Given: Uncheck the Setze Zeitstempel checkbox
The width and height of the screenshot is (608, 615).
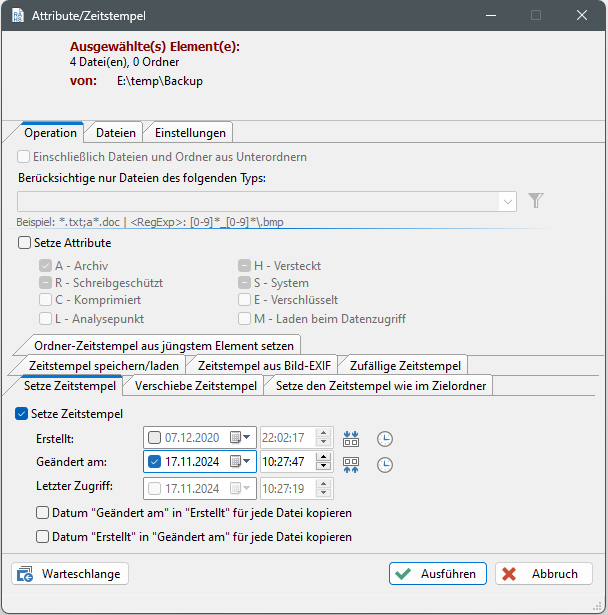Looking at the screenshot, I should [x=23, y=413].
